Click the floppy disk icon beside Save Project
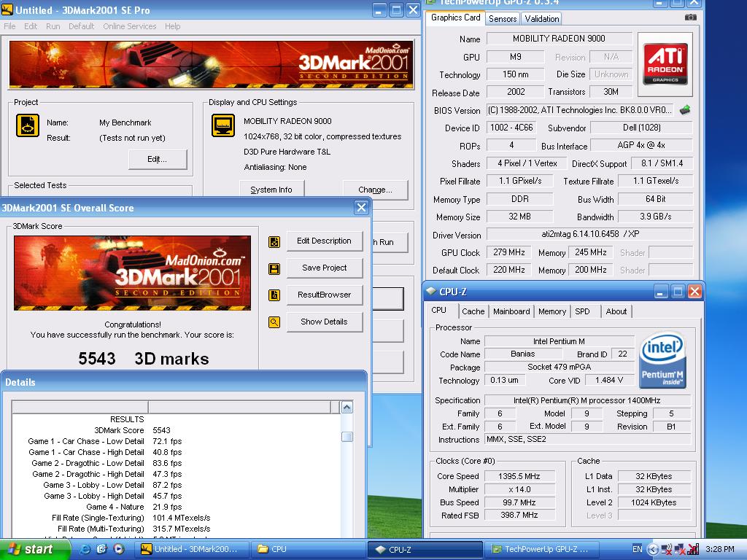 [274, 269]
